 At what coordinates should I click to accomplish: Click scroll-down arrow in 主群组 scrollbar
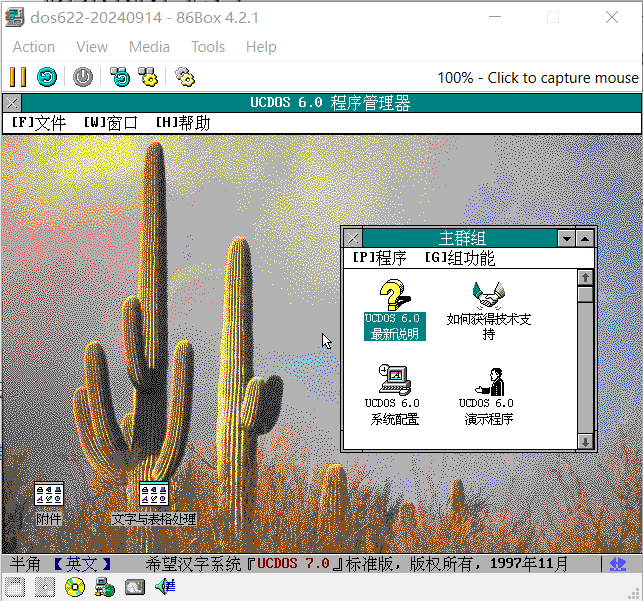[x=585, y=442]
